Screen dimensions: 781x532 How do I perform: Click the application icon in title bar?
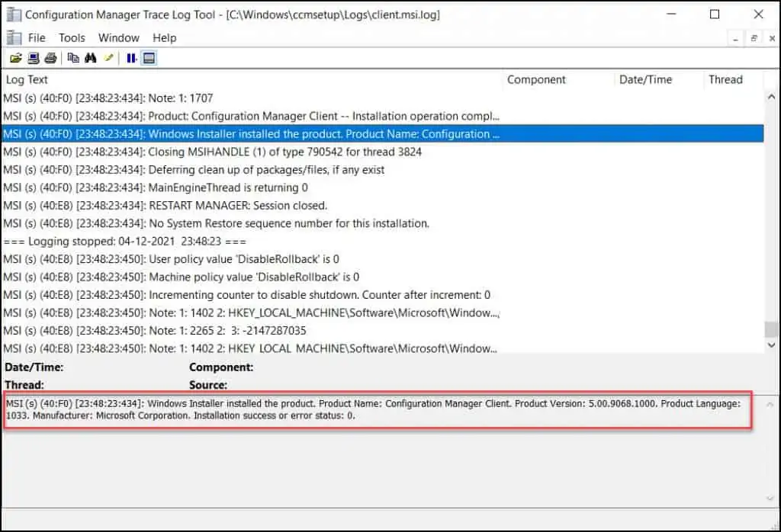pyautogui.click(x=14, y=15)
